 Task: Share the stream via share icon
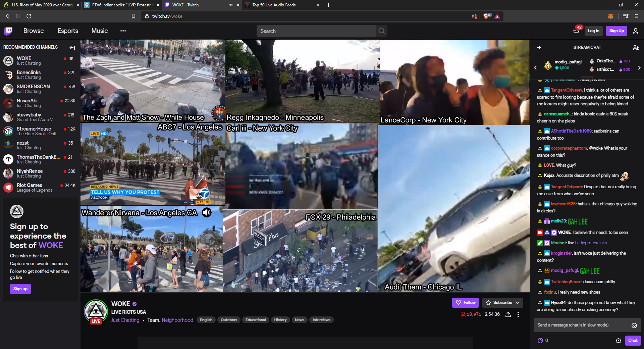pos(508,314)
